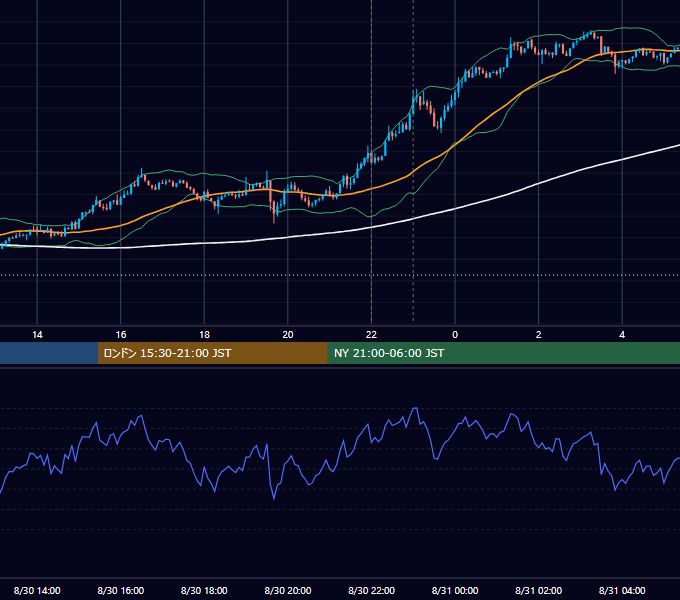
Task: Click the hour label 4 on time axis
Action: tap(622, 335)
